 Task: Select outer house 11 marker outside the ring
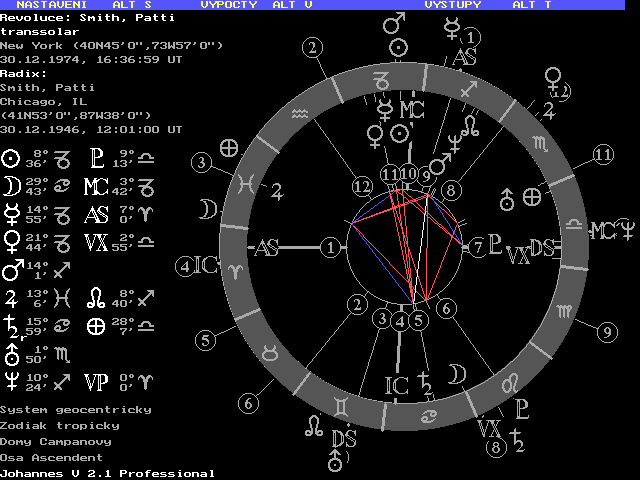[x=602, y=154]
